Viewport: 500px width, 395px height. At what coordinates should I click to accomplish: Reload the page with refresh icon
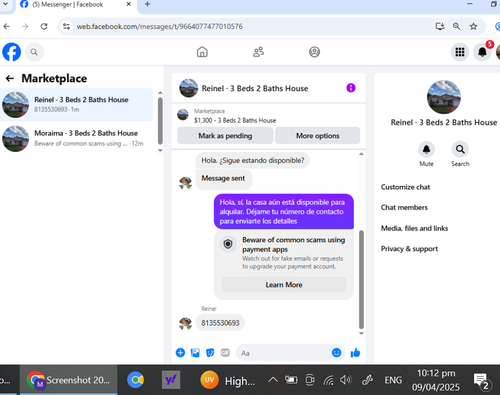pos(44,26)
